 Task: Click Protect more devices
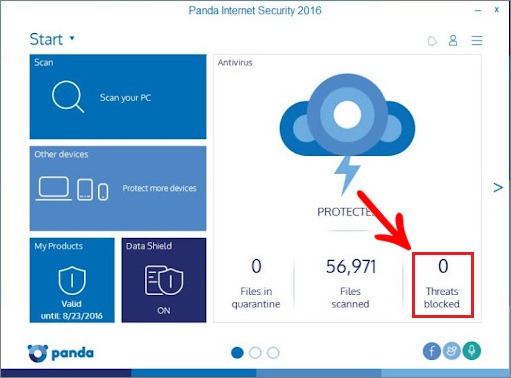(159, 188)
